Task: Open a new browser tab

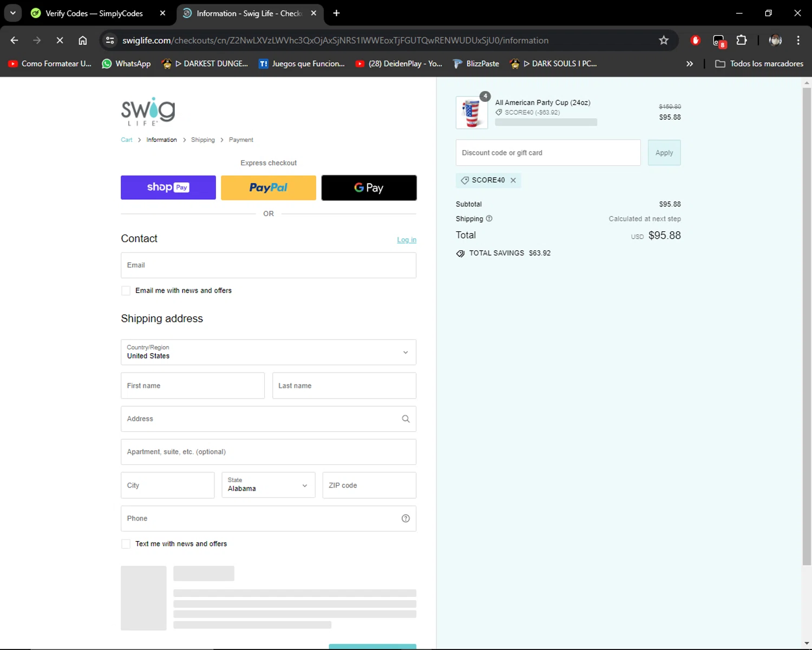Action: 336,13
